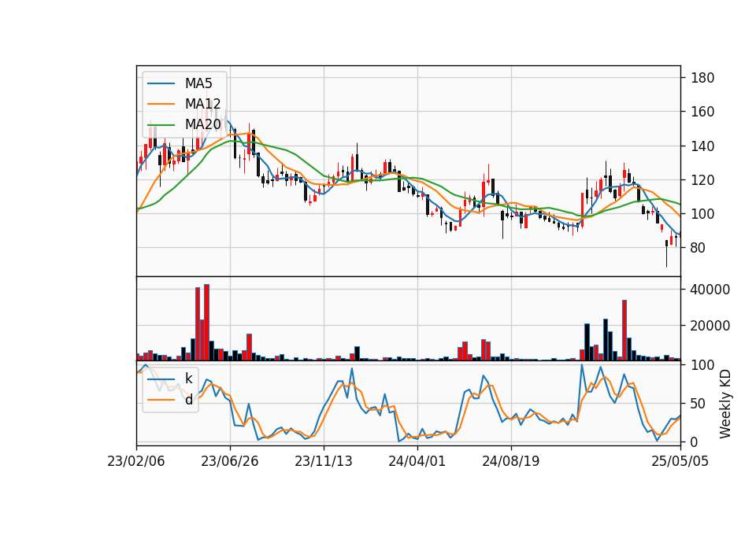The image size is (756, 543).
Task: Click the 160 price axis tick label
Action: point(702,112)
